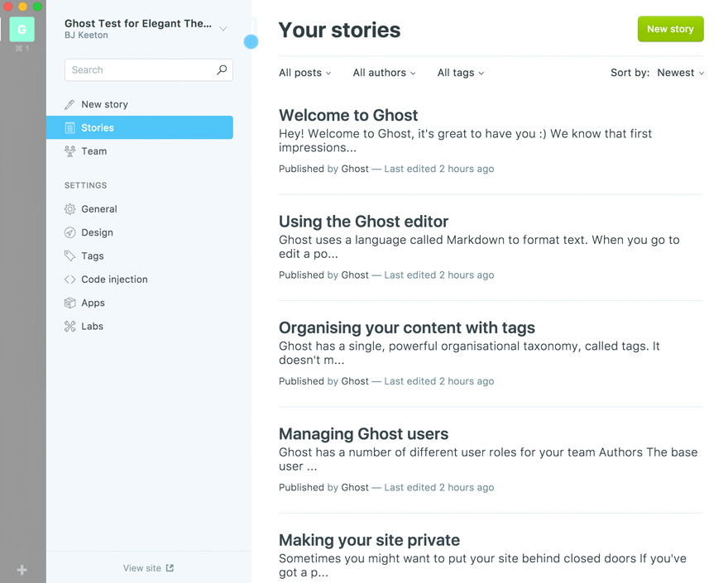Open the All authors dropdown

pos(383,73)
